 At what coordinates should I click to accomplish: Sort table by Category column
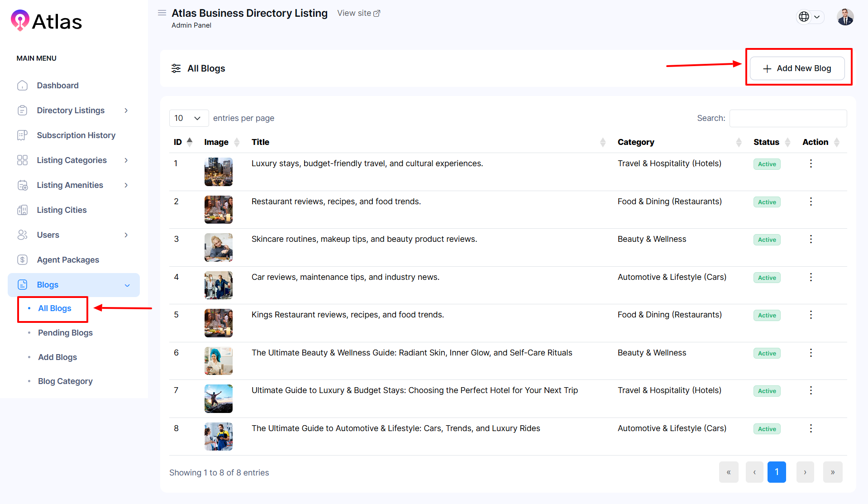pos(739,142)
